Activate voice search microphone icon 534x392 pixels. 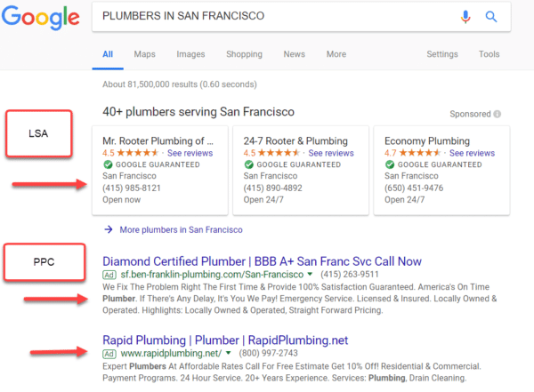[x=465, y=16]
